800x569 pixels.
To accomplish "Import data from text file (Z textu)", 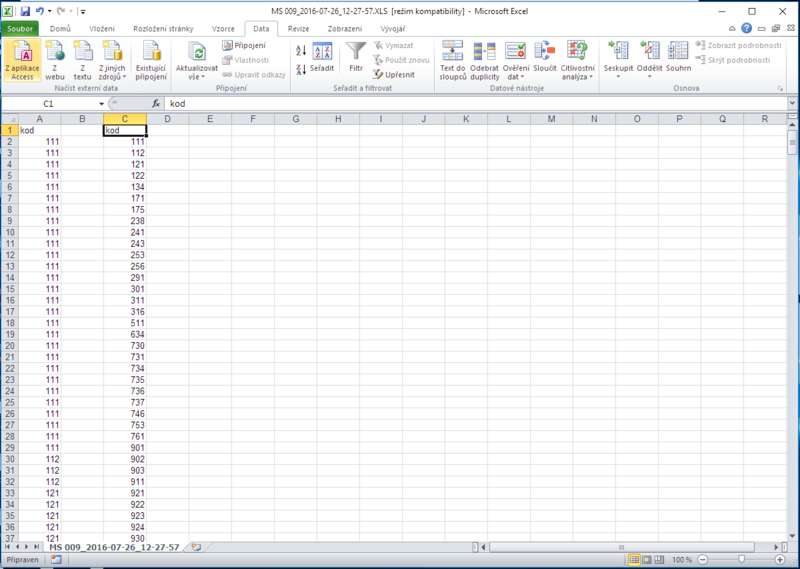I will pos(82,60).
